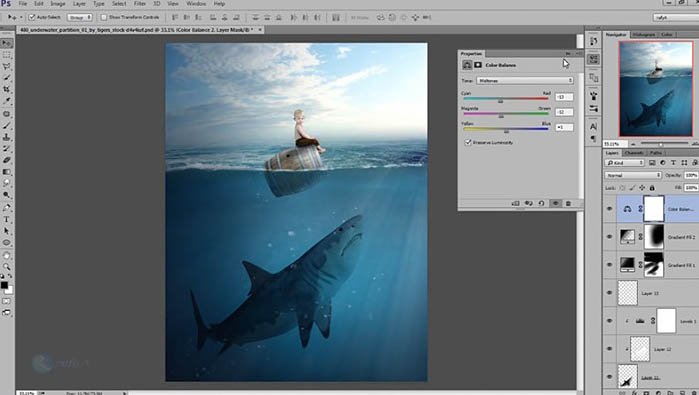Open the Image menu
The width and height of the screenshot is (699, 395).
pos(58,4)
